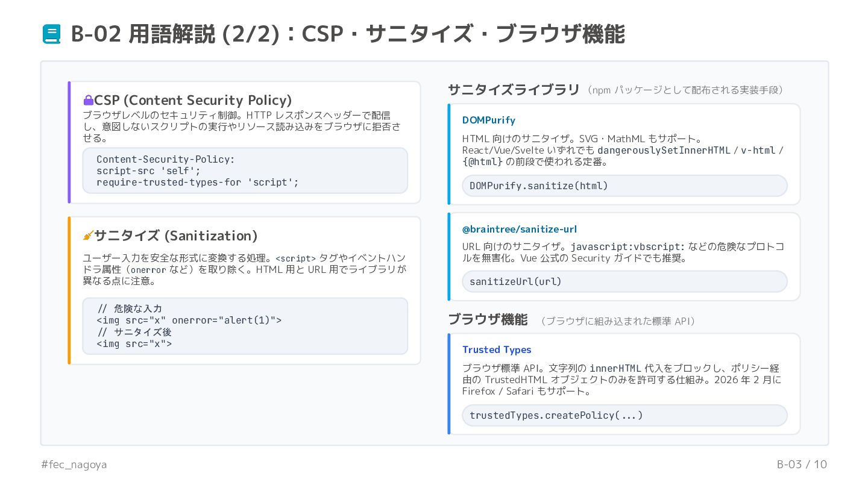Click the ブラウザ機能 section heading
The image size is (868, 488).
(x=488, y=319)
